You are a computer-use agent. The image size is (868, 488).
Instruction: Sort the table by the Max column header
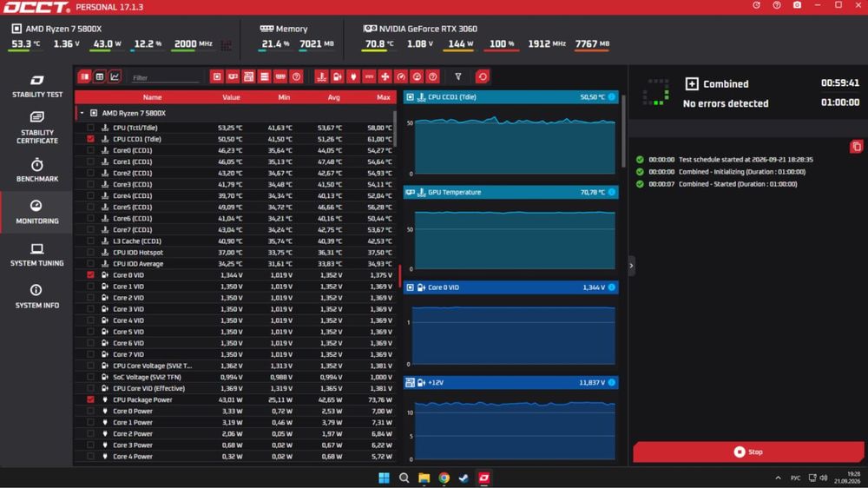click(x=384, y=97)
